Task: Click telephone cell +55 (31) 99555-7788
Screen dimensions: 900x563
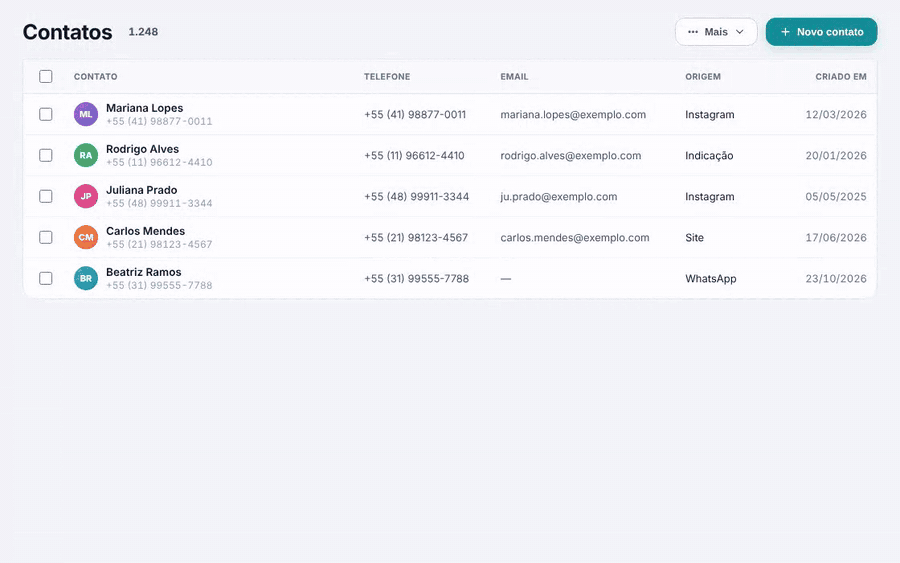Action: click(417, 279)
